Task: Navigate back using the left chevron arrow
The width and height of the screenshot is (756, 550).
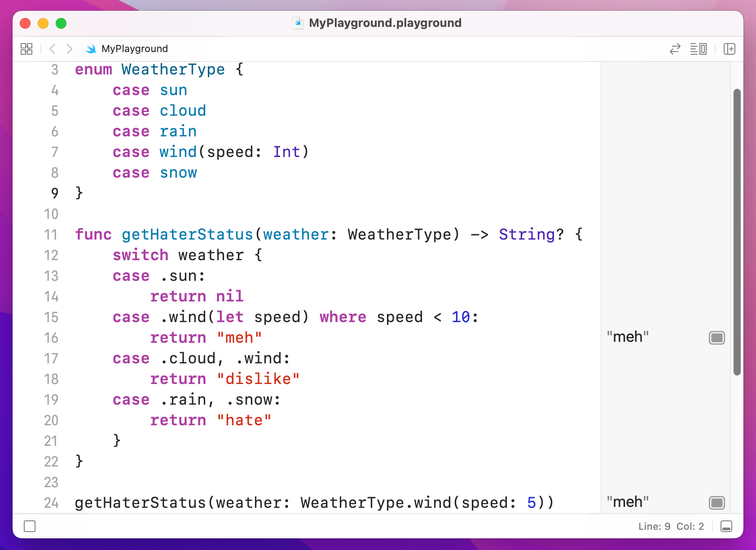Action: coord(53,49)
